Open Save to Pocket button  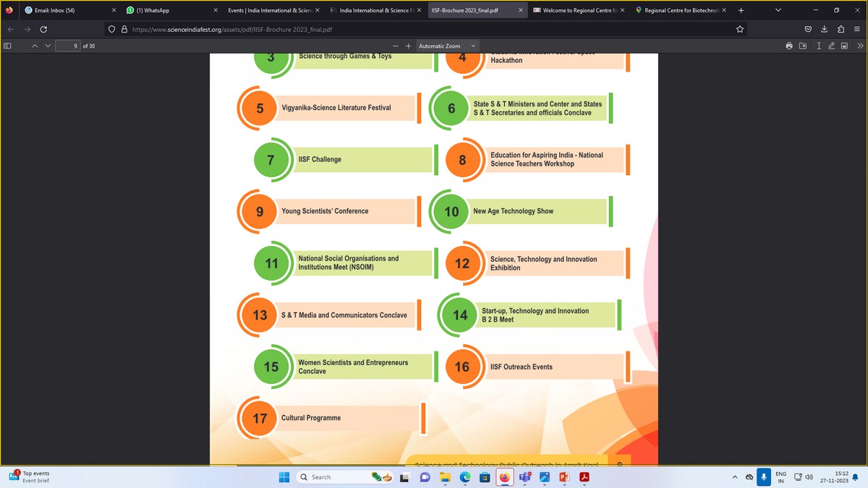click(808, 30)
